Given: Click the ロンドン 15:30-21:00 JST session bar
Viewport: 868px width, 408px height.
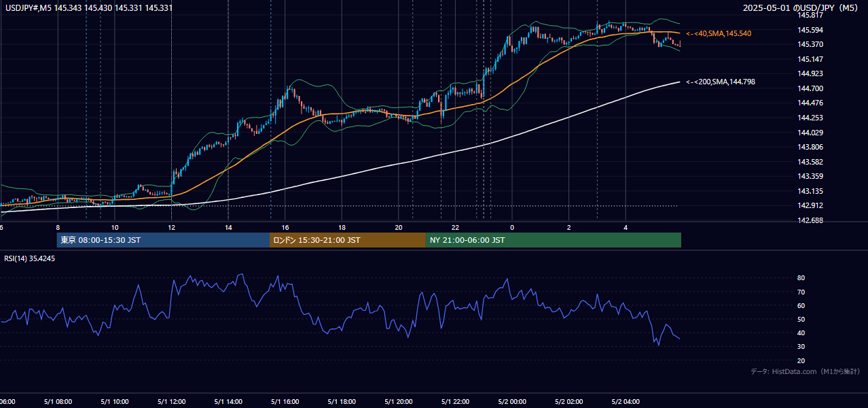Looking at the screenshot, I should (348, 240).
